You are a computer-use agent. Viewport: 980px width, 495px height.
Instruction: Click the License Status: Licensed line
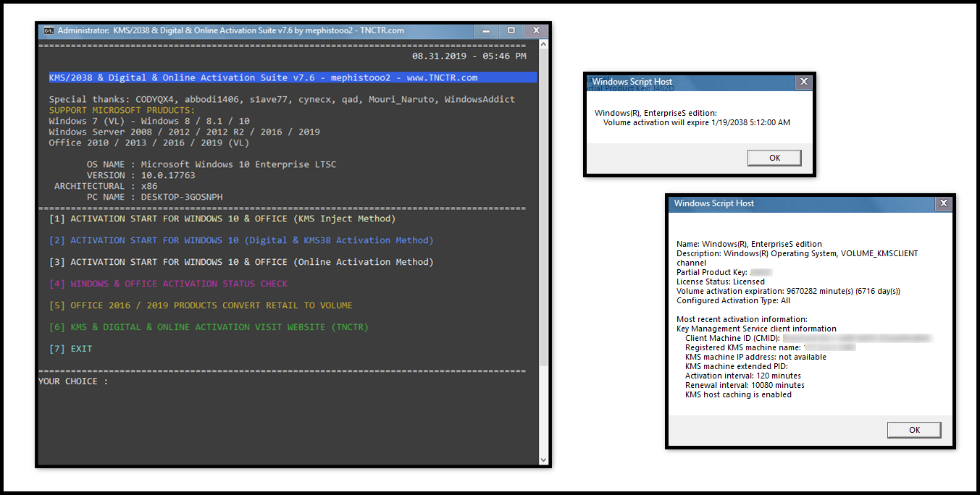pos(721,282)
